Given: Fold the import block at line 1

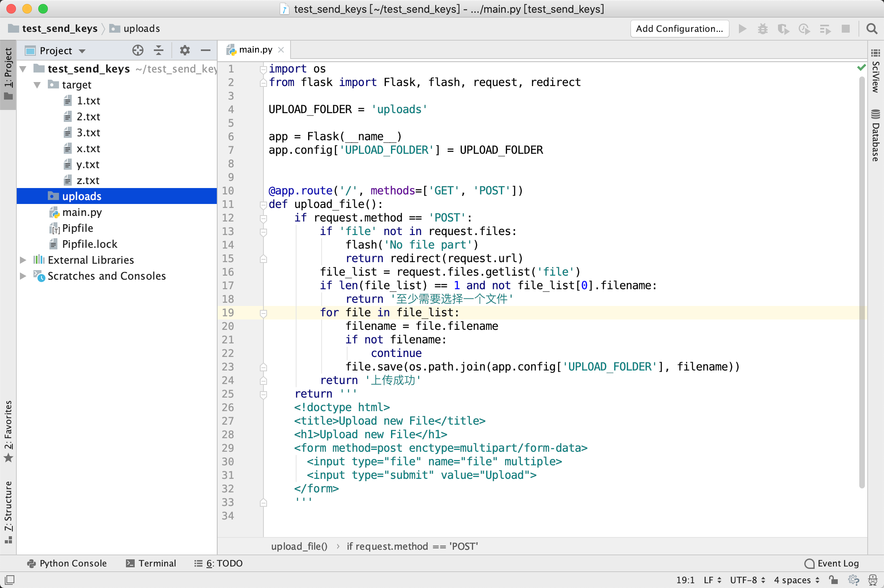Looking at the screenshot, I should [x=263, y=69].
